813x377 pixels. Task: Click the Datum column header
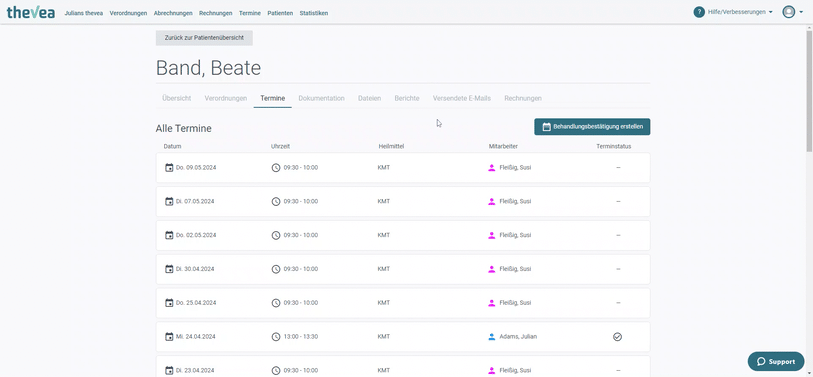(173, 147)
